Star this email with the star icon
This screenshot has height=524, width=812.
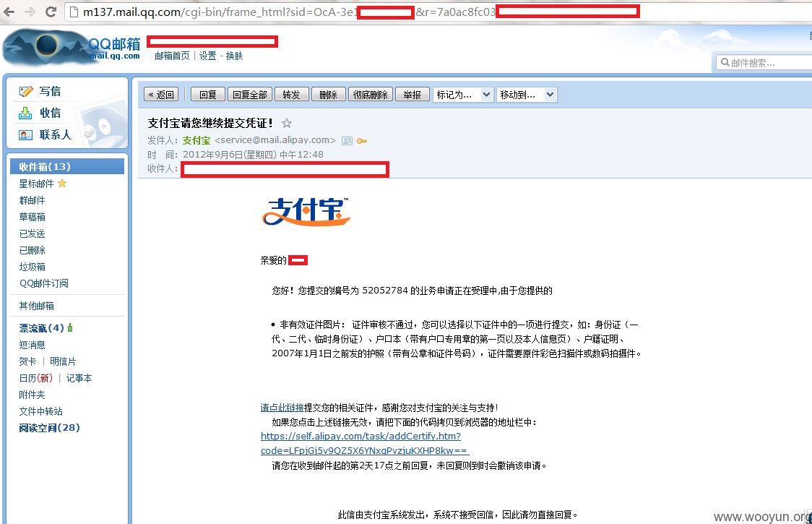coord(286,123)
